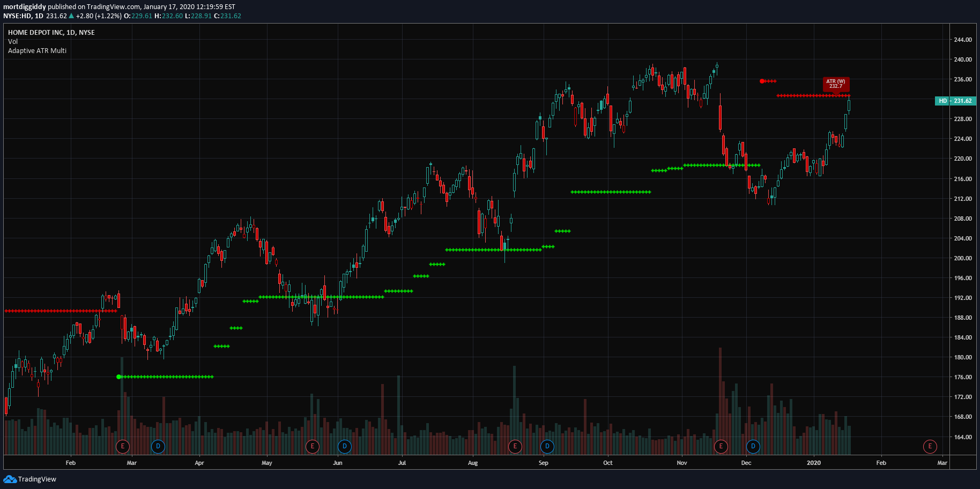Click the Nov label on time axis
Viewport: 980px width, 489px height.
coord(682,463)
